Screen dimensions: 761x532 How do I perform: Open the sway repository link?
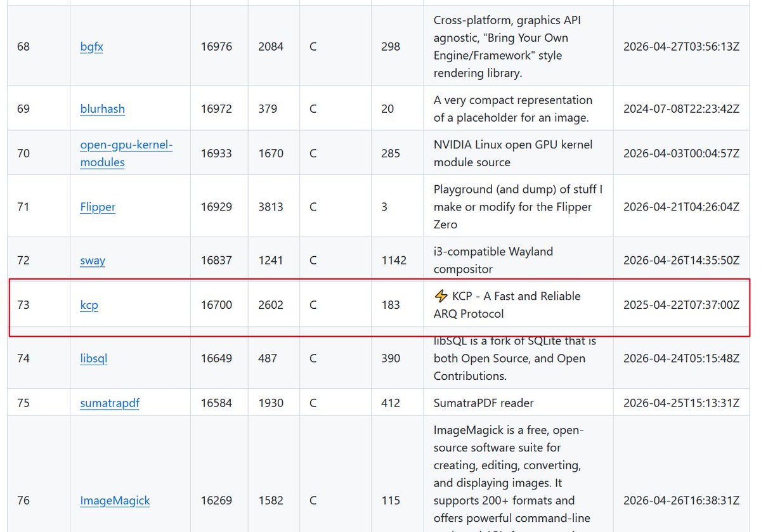[x=93, y=260]
